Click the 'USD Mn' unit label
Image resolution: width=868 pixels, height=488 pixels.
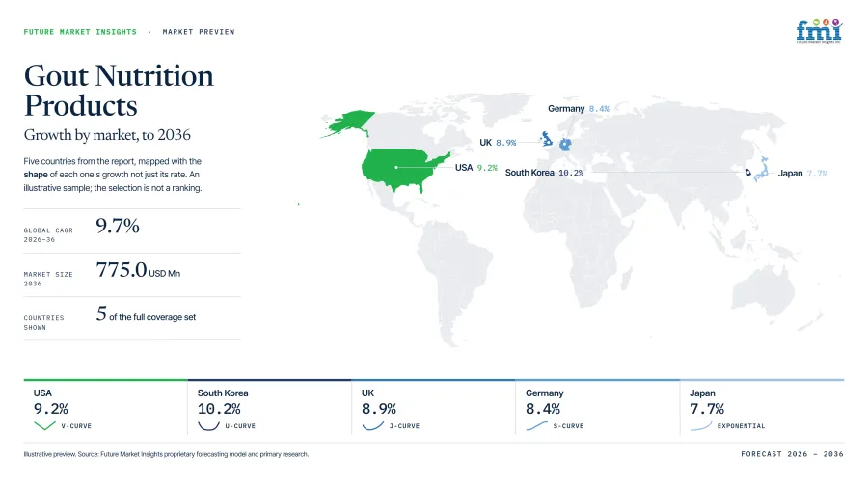[x=164, y=273]
